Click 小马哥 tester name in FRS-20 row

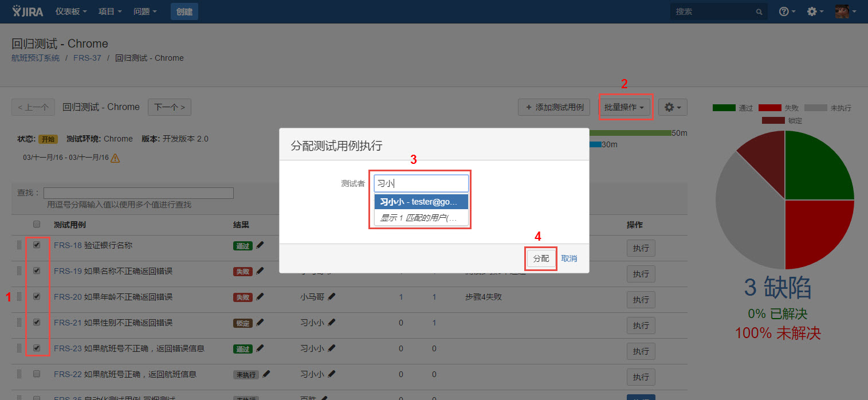pyautogui.click(x=312, y=297)
